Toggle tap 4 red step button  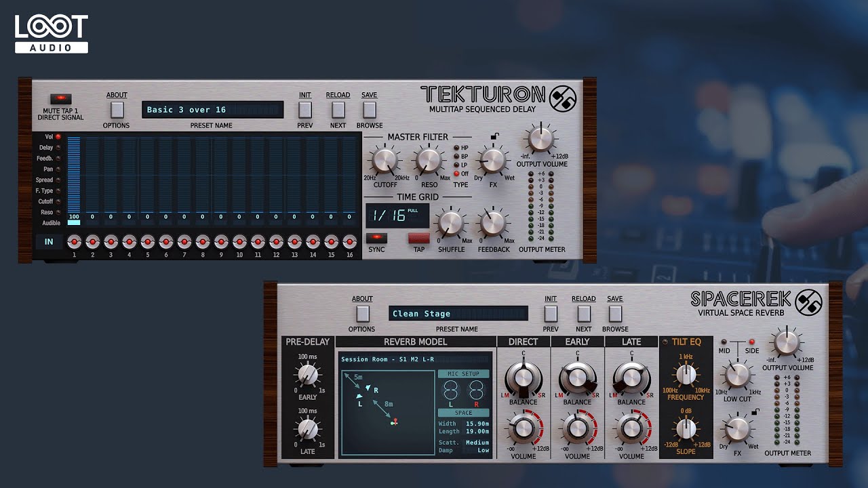129,241
